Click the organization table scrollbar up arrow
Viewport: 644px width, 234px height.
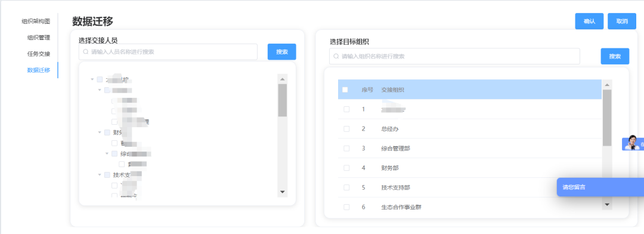607,85
